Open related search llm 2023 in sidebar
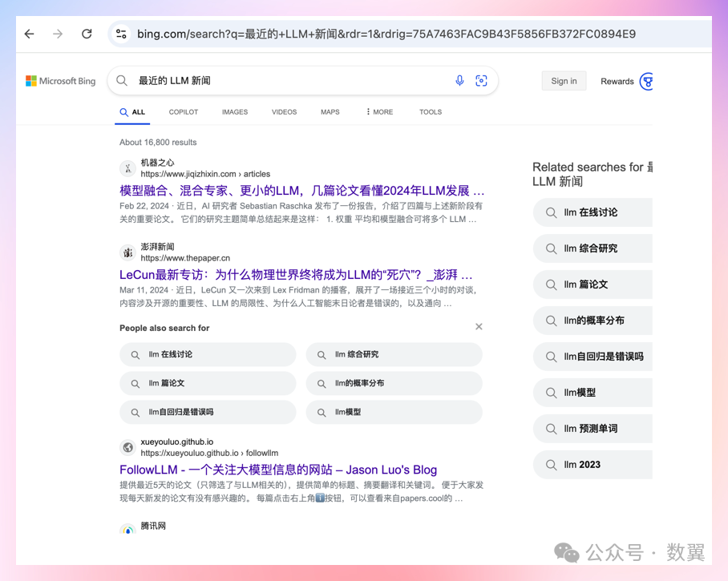 [x=593, y=465]
